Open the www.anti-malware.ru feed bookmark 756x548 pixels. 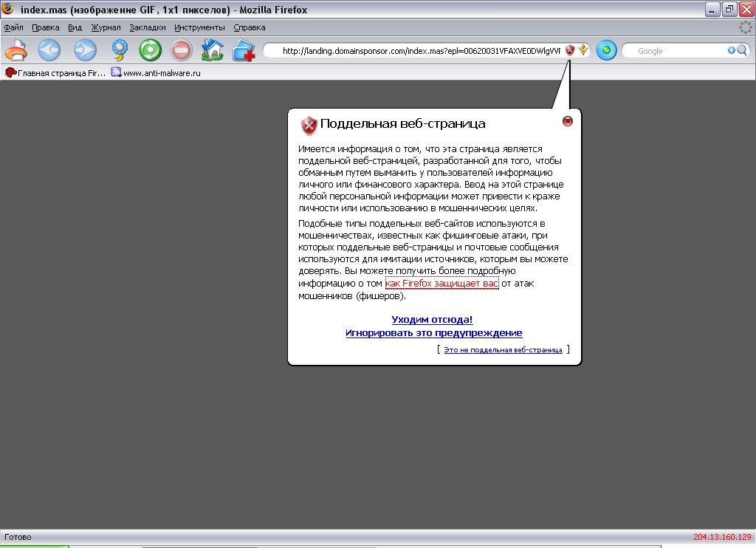pyautogui.click(x=156, y=73)
